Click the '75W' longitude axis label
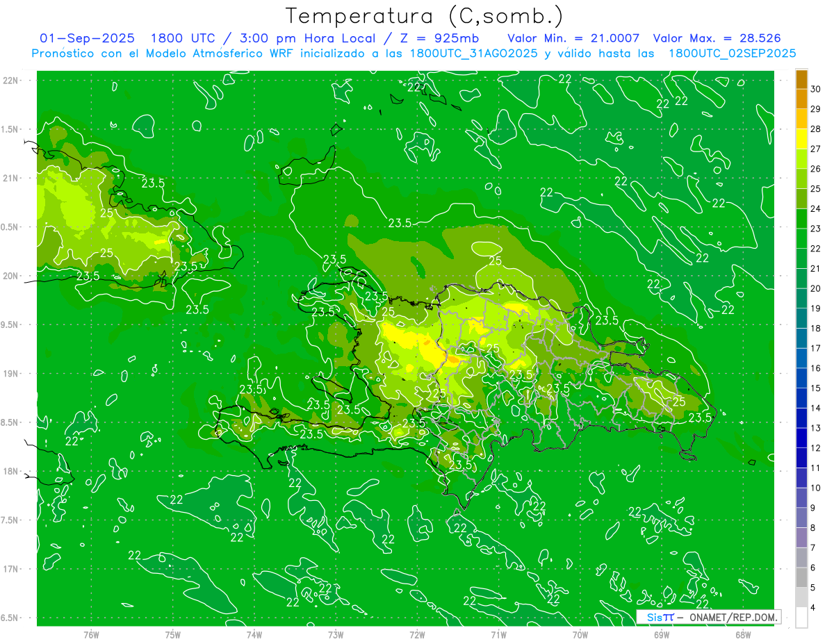834x644 pixels. [x=172, y=634]
